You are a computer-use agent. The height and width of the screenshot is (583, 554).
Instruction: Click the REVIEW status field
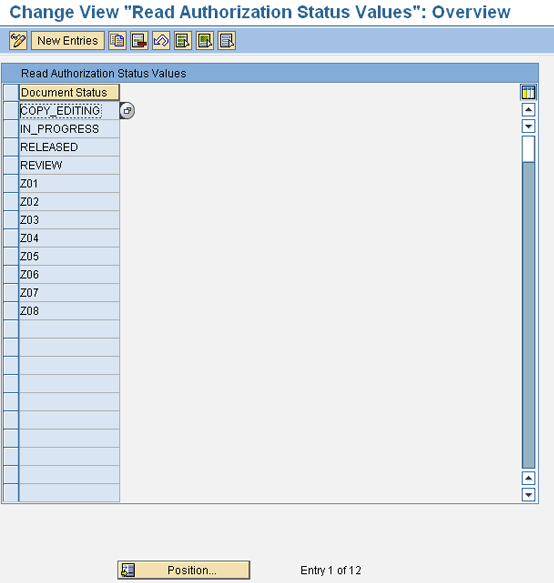pos(69,165)
